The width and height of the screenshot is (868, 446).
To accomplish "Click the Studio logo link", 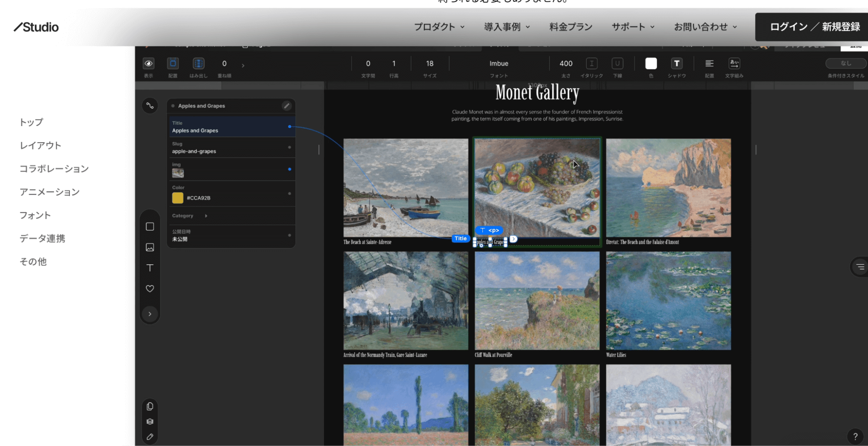I will tap(36, 27).
